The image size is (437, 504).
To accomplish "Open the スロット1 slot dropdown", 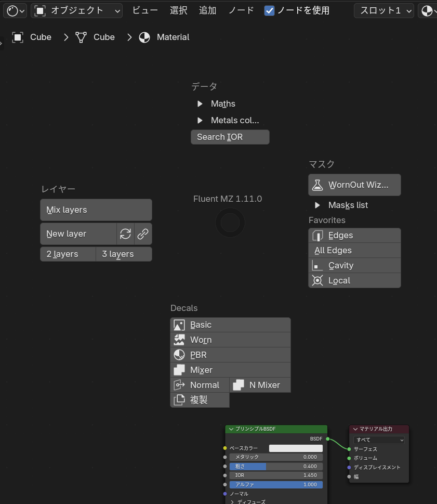I will coord(383,10).
